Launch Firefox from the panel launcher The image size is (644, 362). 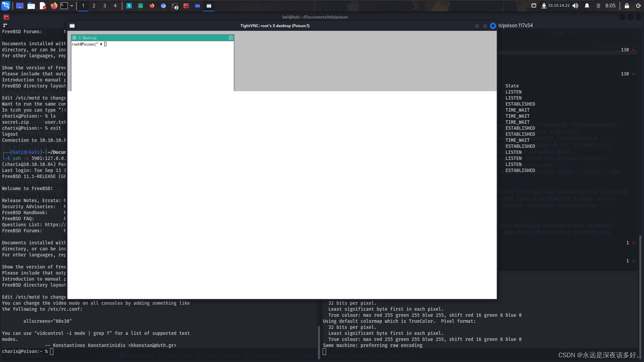(x=54, y=6)
